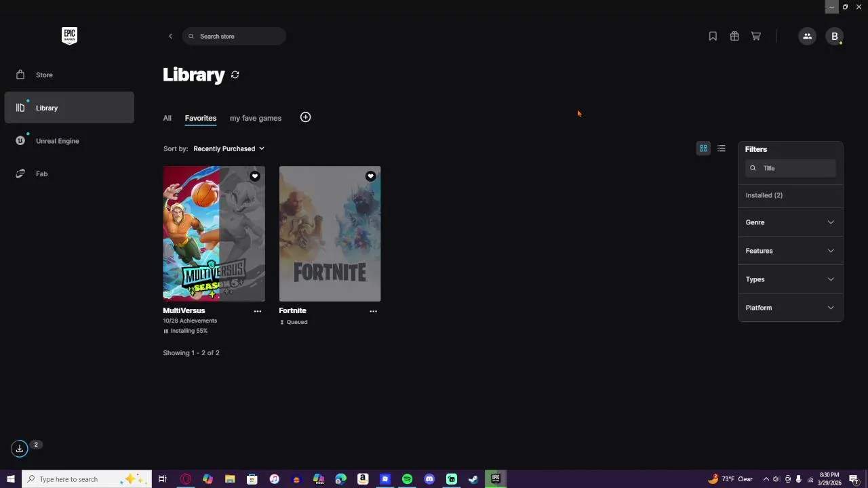Open Spotify from the taskbar
Screen dimensions: 868x488
click(407, 479)
